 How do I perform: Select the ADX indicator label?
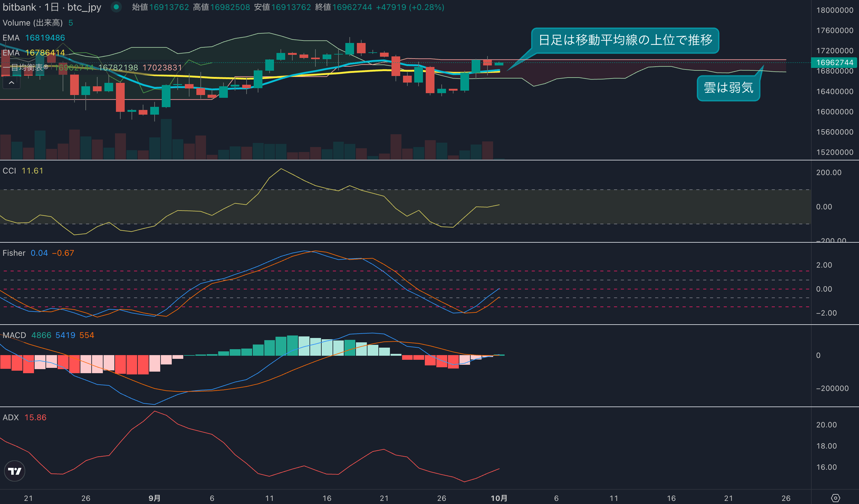pyautogui.click(x=11, y=417)
